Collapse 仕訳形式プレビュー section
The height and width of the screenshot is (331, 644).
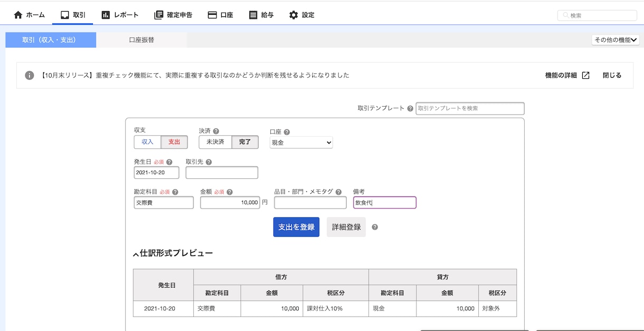(x=173, y=253)
